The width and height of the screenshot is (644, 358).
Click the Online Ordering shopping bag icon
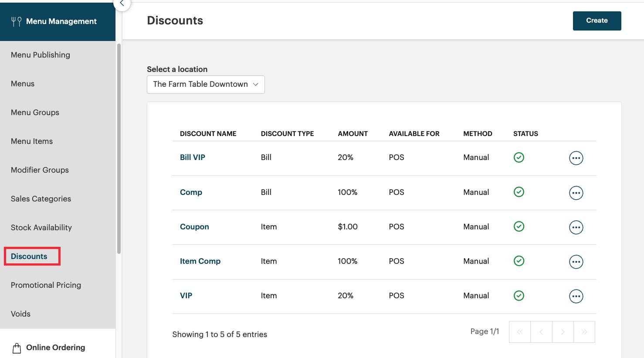click(x=17, y=348)
